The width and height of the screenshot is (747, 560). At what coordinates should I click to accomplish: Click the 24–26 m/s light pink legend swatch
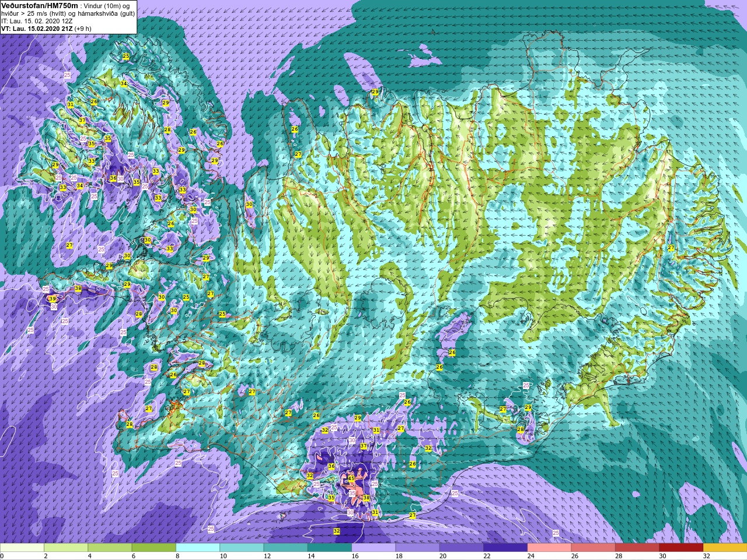pyautogui.click(x=549, y=548)
